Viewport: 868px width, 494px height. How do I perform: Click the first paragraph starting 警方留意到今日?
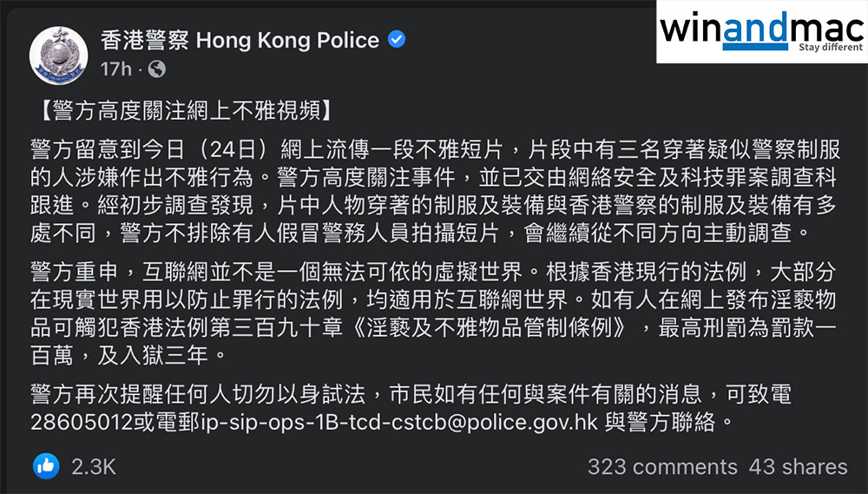coord(434,189)
